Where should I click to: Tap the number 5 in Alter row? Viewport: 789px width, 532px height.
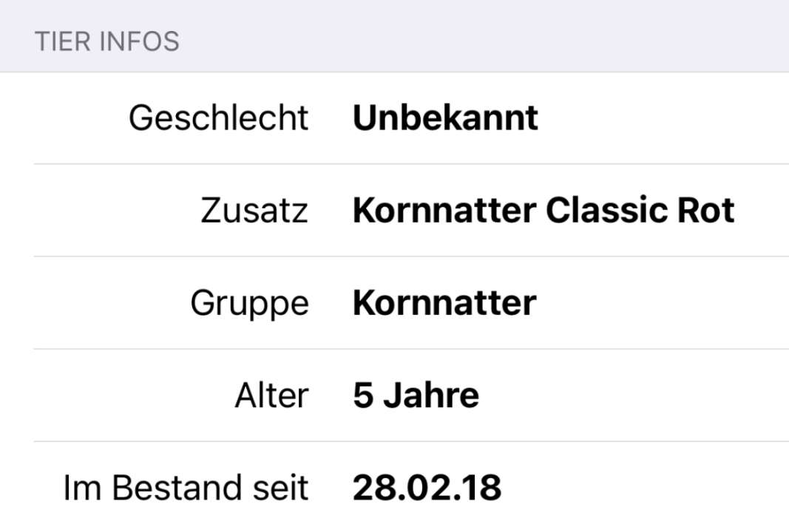click(x=363, y=395)
